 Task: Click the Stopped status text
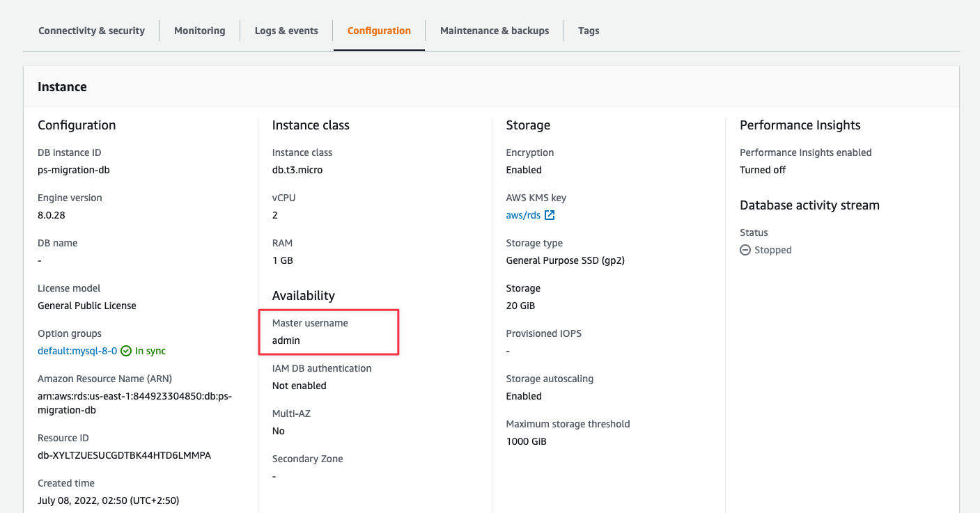773,250
